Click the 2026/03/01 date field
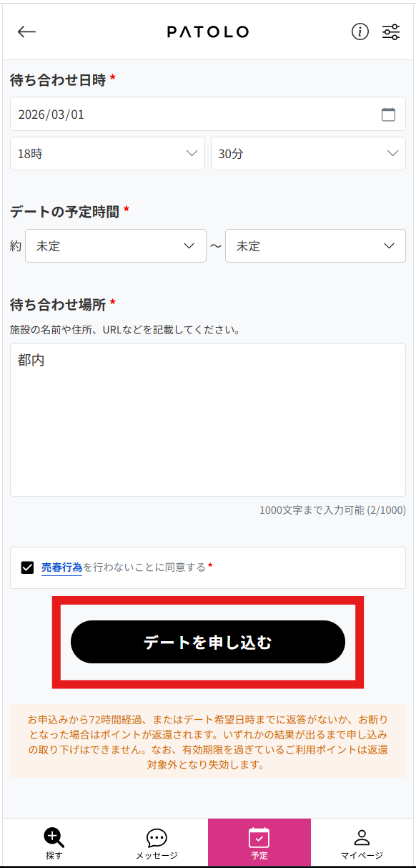 [x=208, y=114]
